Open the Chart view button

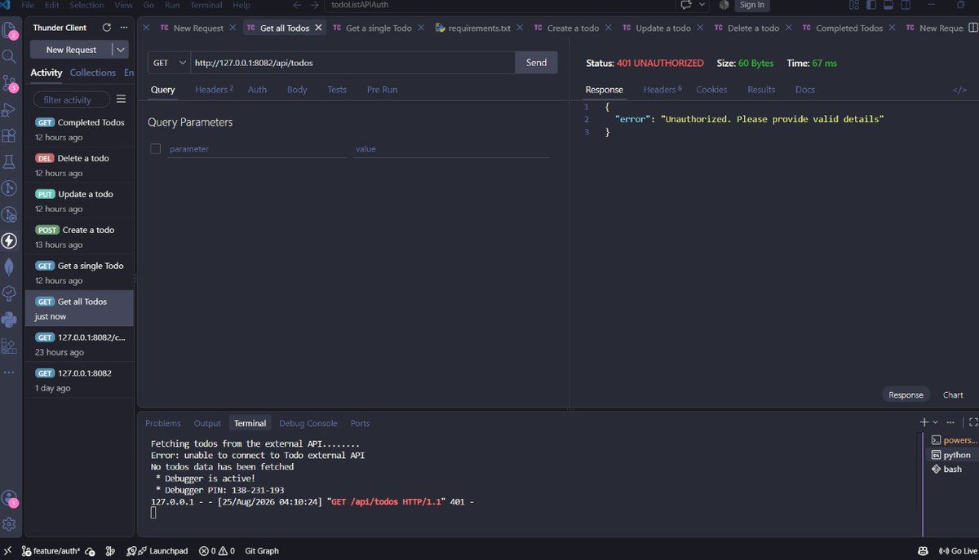coord(953,395)
